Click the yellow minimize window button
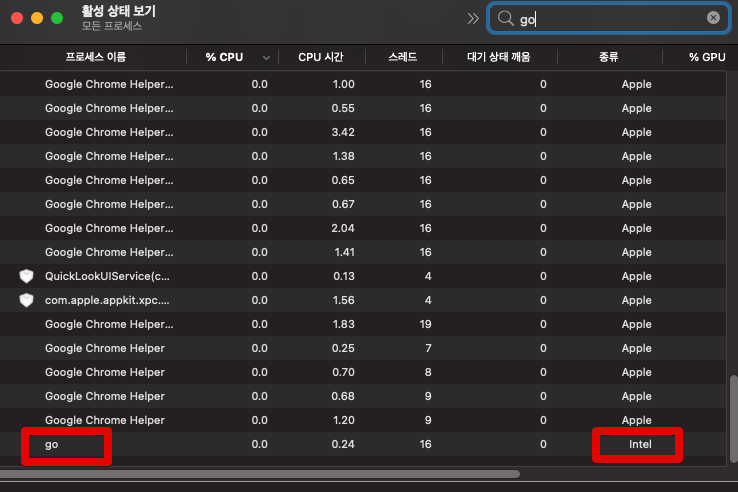738x492 pixels. [37, 18]
